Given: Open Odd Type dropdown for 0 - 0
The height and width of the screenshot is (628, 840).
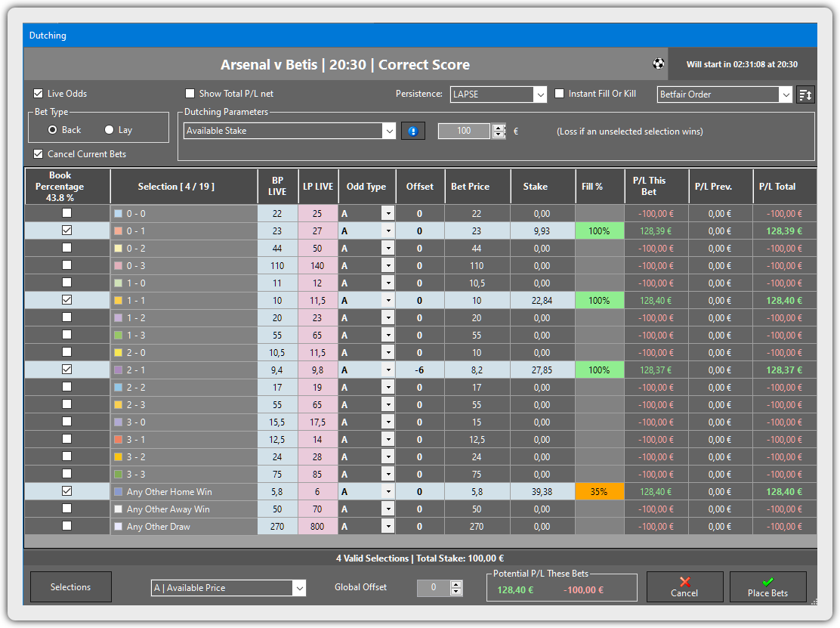Looking at the screenshot, I should (x=388, y=213).
